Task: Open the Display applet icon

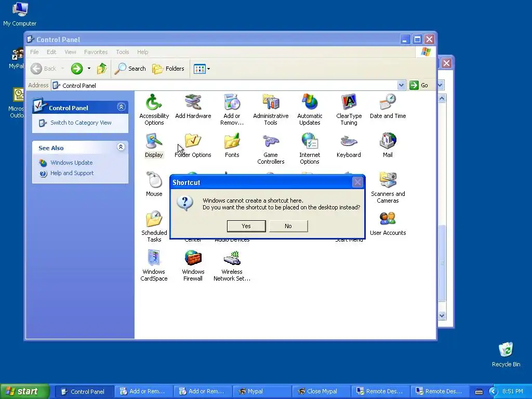Action: (154, 145)
